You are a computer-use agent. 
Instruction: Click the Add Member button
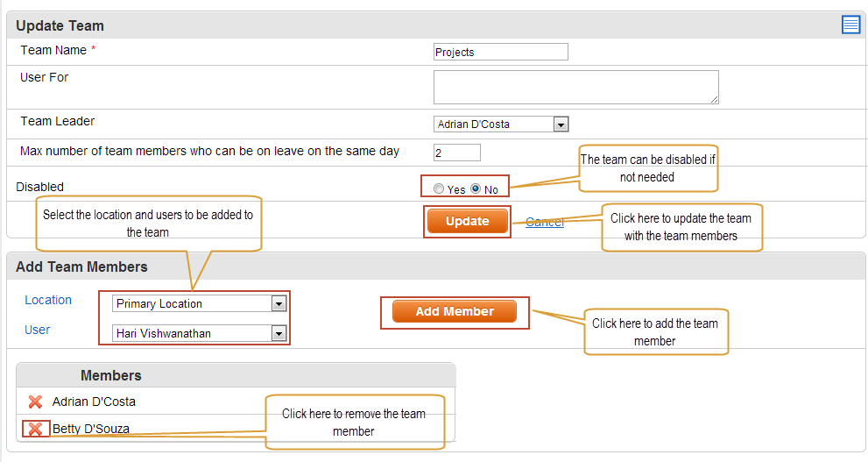coord(455,311)
